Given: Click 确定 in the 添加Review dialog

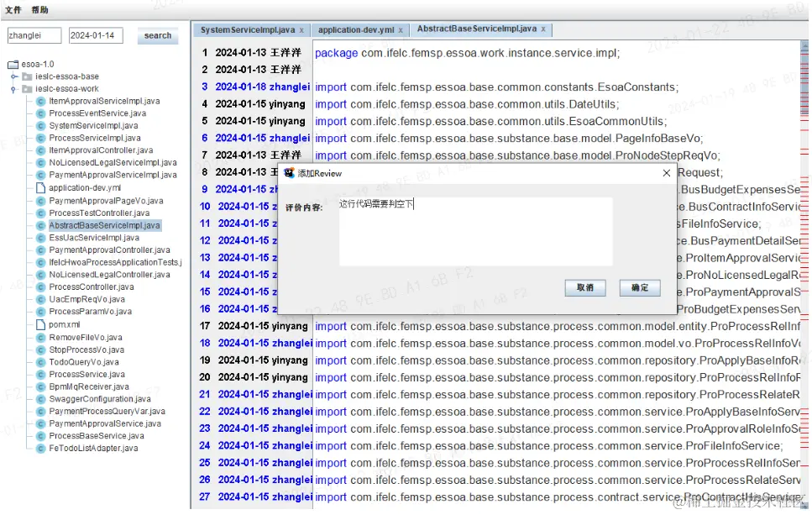Looking at the screenshot, I should (640, 288).
